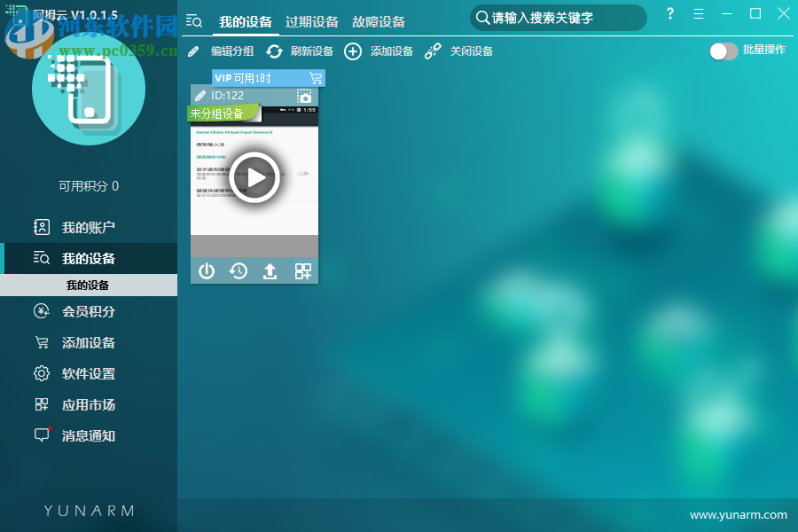Viewport: 798px width, 532px height.
Task: Click the camera screenshot icon on device ID:122
Action: 304,96
